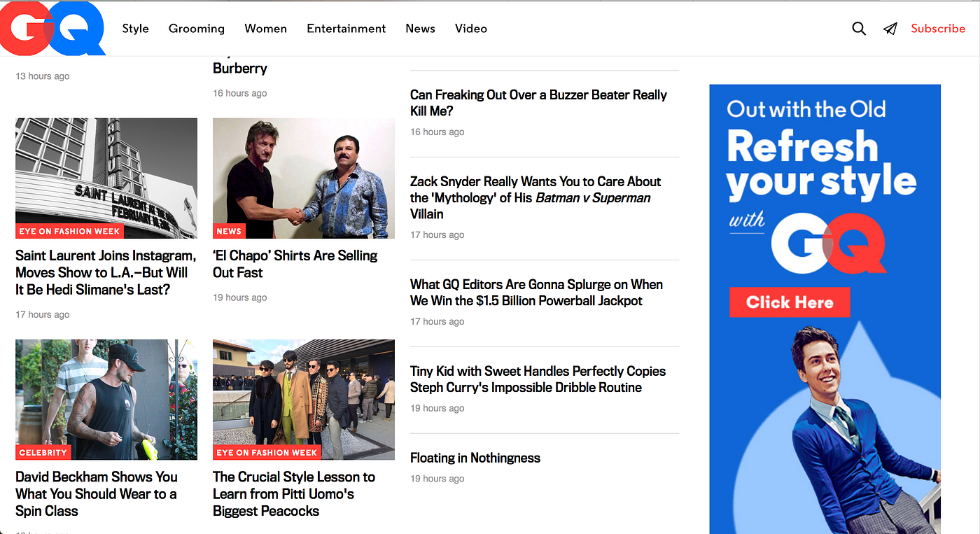Click '19 hours ago' under Floating in Nothingness
This screenshot has width=980, height=534.
click(x=437, y=479)
